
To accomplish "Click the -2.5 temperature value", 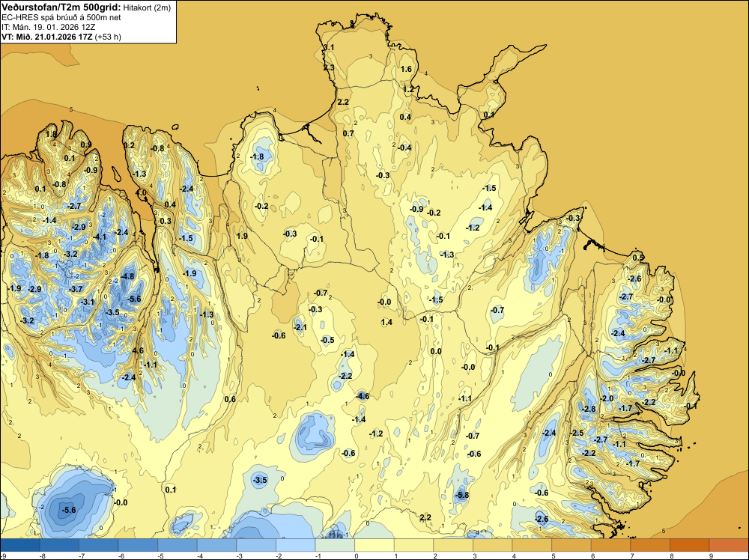I will pyautogui.click(x=577, y=433).
